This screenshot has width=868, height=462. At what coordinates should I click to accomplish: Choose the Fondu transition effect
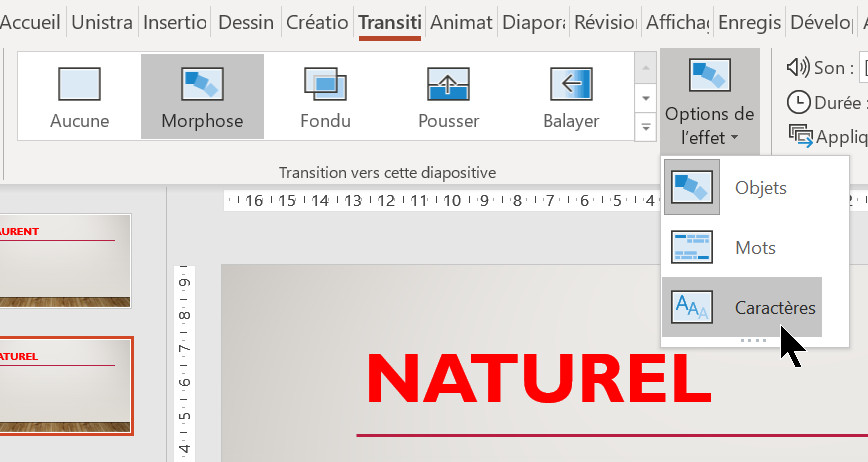(325, 96)
